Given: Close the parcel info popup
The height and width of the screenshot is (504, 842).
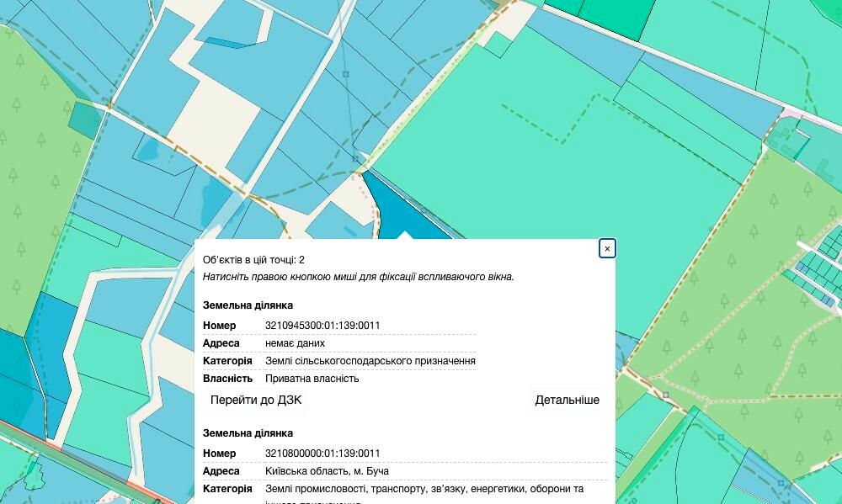Looking at the screenshot, I should 607,248.
